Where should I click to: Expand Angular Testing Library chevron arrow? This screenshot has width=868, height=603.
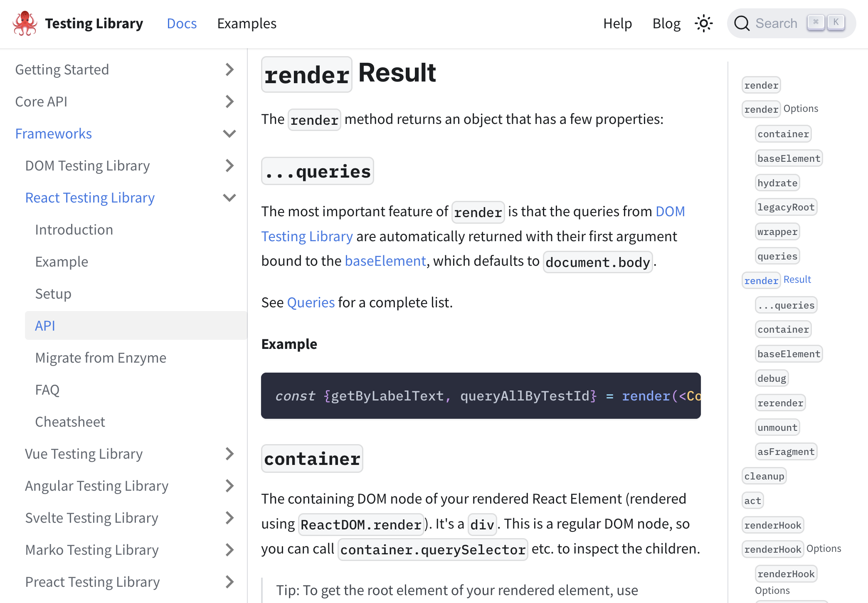coord(229,486)
